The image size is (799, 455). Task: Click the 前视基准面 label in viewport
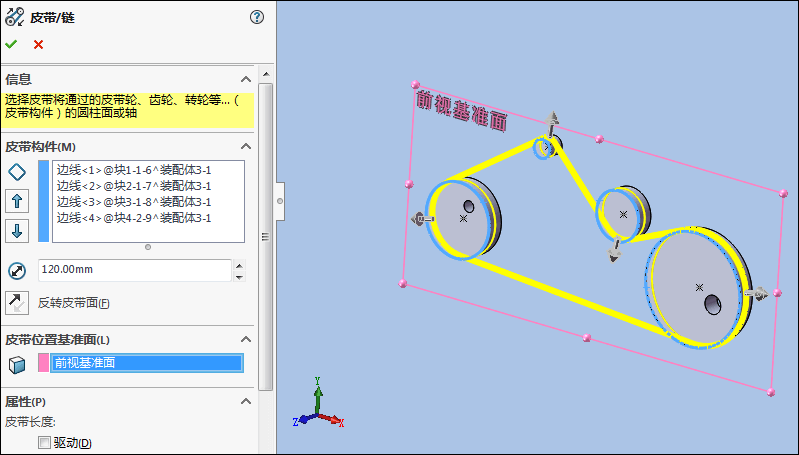click(x=462, y=111)
